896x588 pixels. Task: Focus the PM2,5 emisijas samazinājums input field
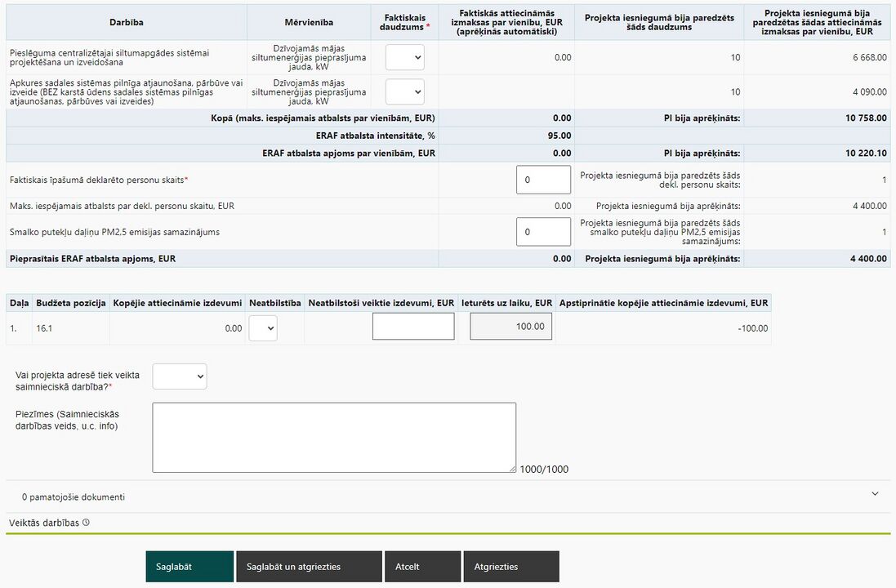543,231
